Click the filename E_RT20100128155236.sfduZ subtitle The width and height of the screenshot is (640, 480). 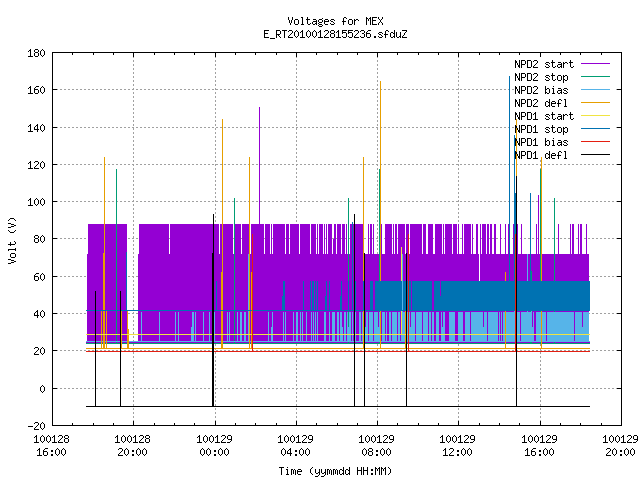pos(335,34)
